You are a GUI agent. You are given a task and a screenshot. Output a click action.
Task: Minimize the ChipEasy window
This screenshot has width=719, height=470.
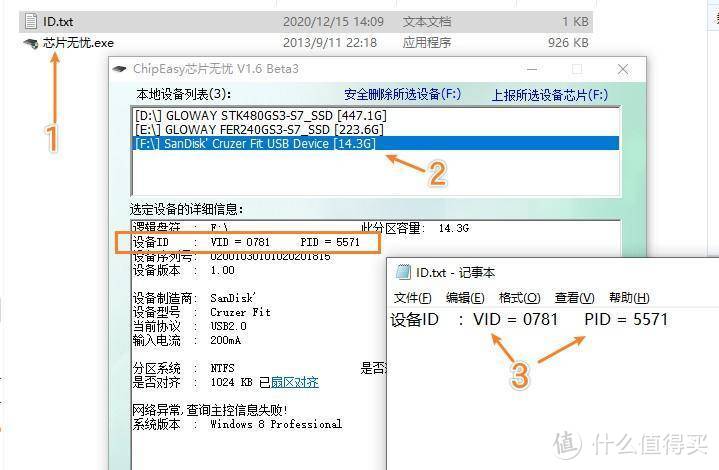pos(532,69)
